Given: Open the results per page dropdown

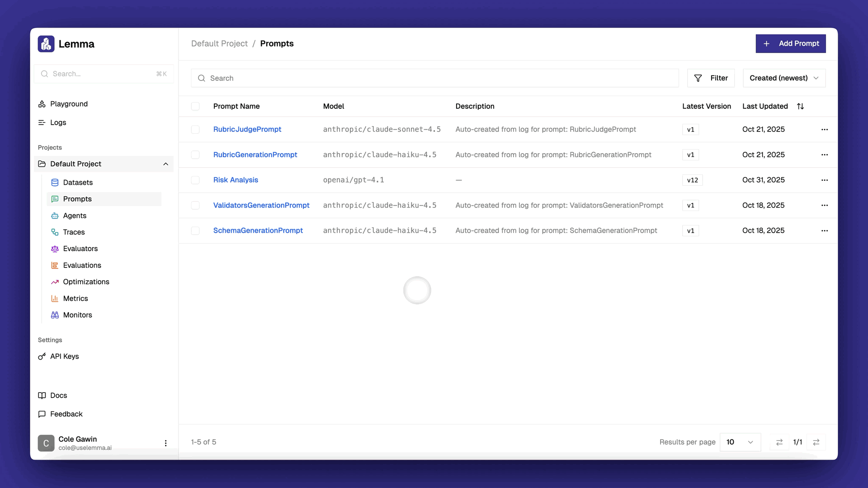Looking at the screenshot, I should coord(740,442).
